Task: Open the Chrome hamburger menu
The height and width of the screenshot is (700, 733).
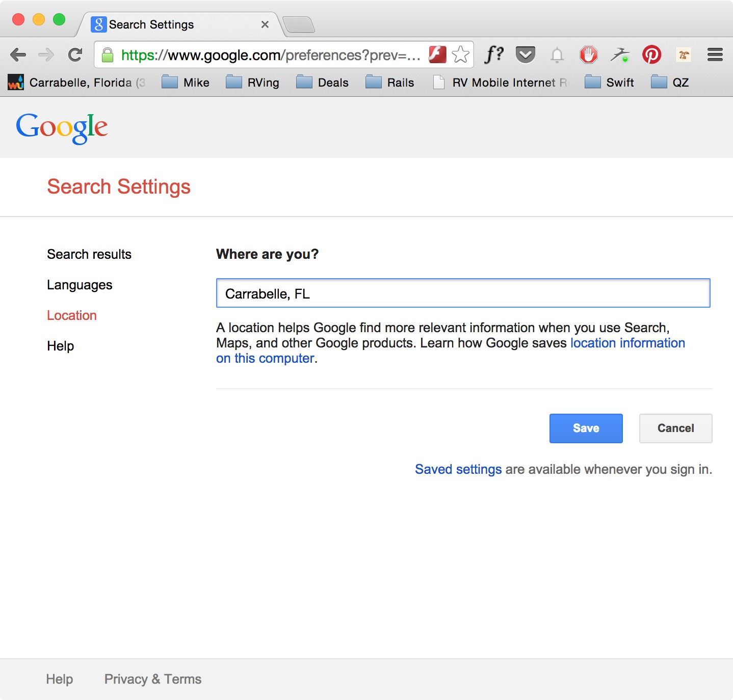Action: click(715, 55)
